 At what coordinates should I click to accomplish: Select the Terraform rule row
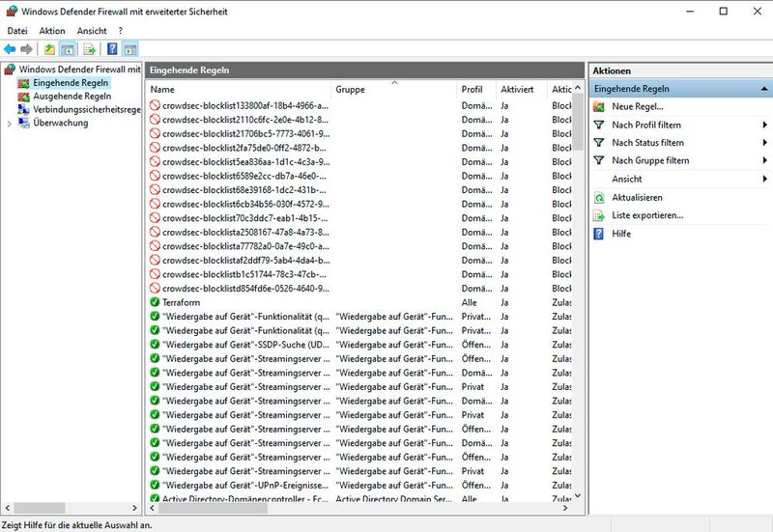[359, 302]
